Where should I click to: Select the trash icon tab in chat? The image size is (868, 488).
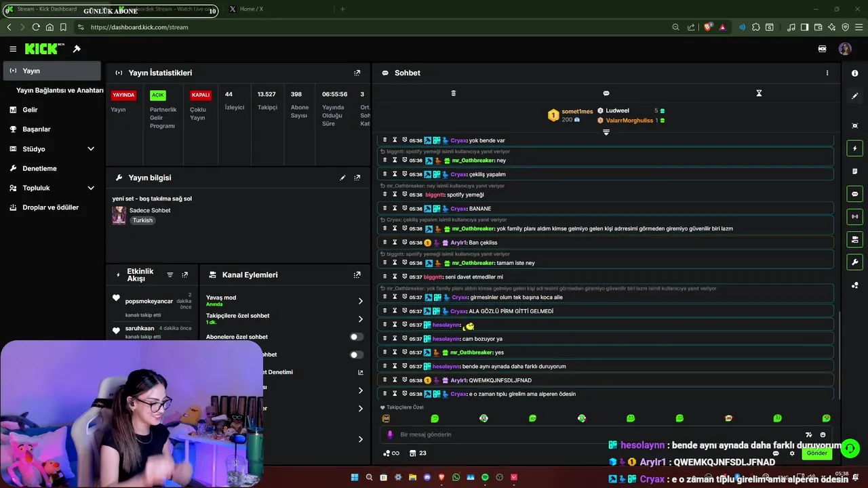pos(454,93)
